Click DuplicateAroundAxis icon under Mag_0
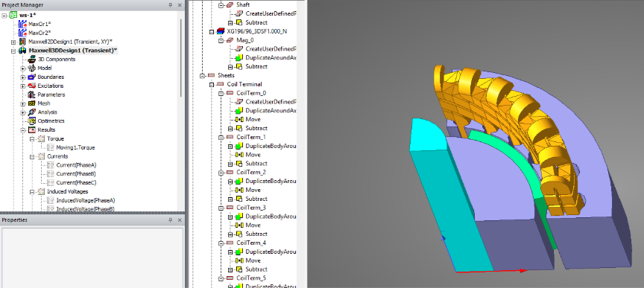The height and width of the screenshot is (288, 644). coord(240,58)
